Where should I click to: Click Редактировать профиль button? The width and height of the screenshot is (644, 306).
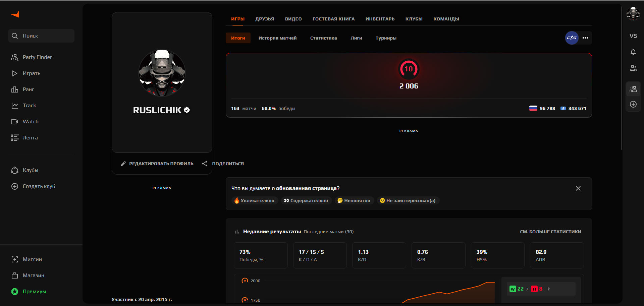pyautogui.click(x=157, y=164)
